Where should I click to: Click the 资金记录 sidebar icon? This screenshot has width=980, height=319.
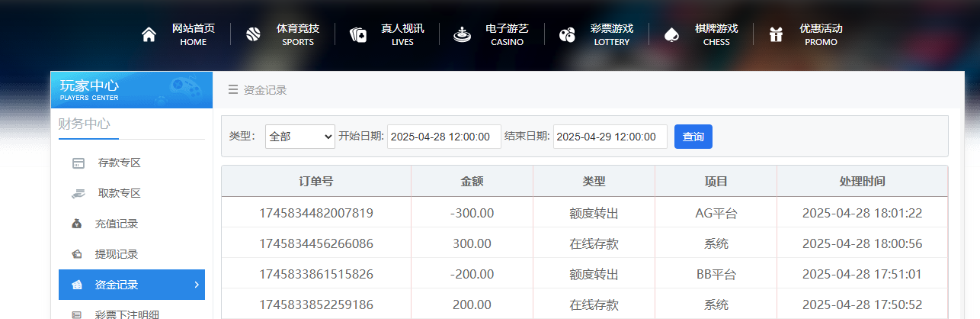[x=77, y=285]
